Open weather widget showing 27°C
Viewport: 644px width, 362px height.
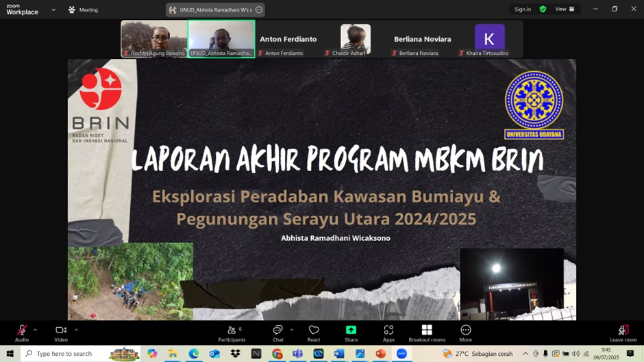click(478, 354)
